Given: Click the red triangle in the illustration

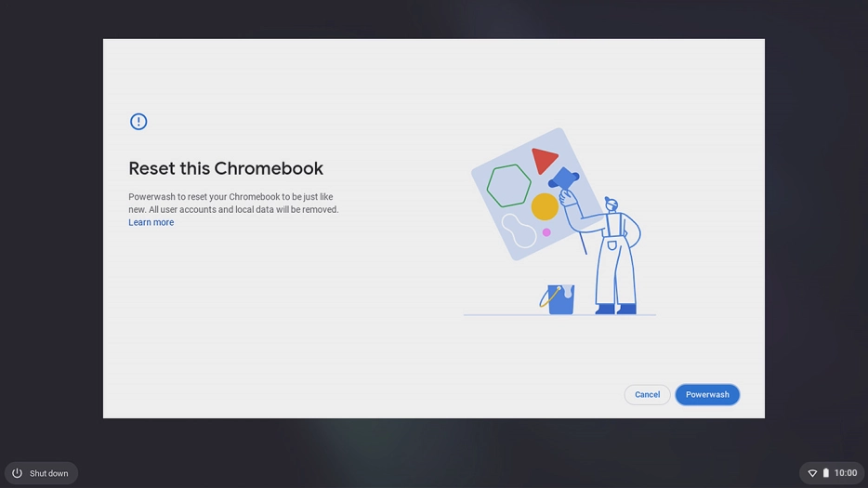Looking at the screenshot, I should coord(543,160).
